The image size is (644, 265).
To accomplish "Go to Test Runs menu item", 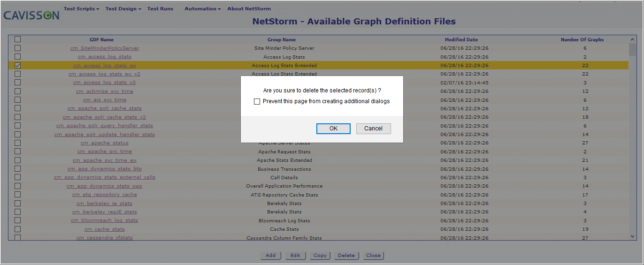I will 160,8.
